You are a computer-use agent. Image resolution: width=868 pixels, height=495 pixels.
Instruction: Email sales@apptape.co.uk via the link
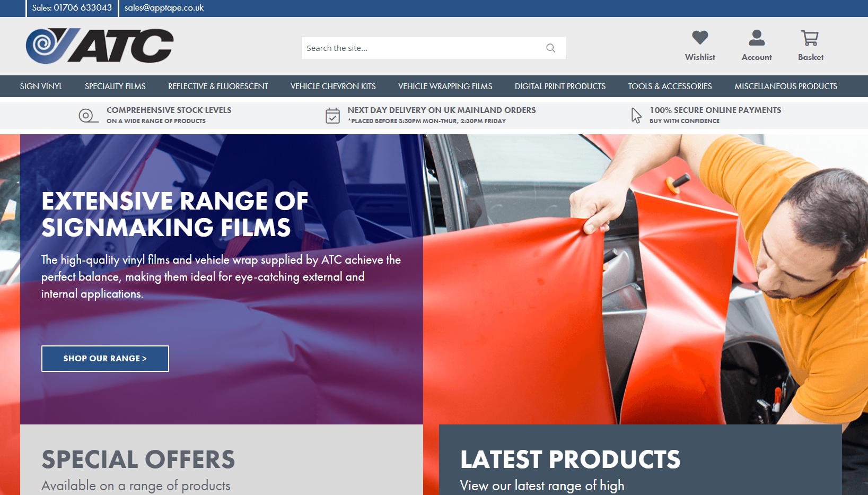point(163,8)
